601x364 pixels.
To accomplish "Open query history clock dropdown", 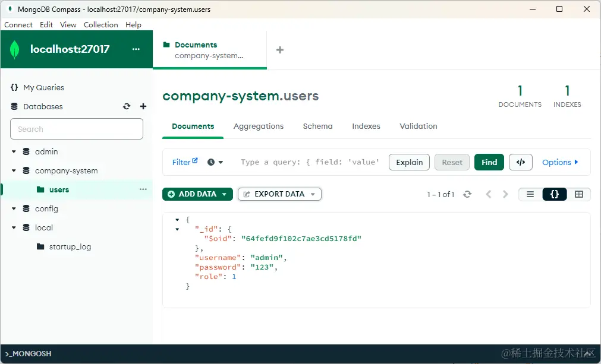I will (215, 162).
